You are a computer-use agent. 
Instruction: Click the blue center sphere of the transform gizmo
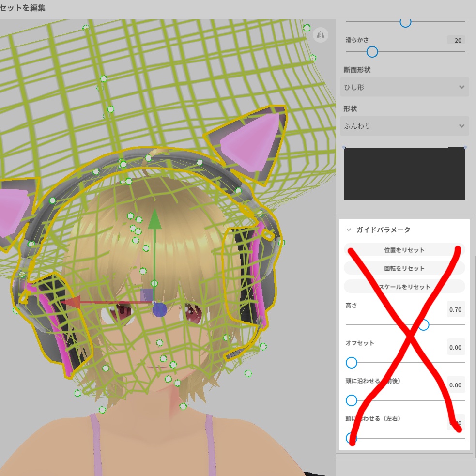[x=160, y=310]
